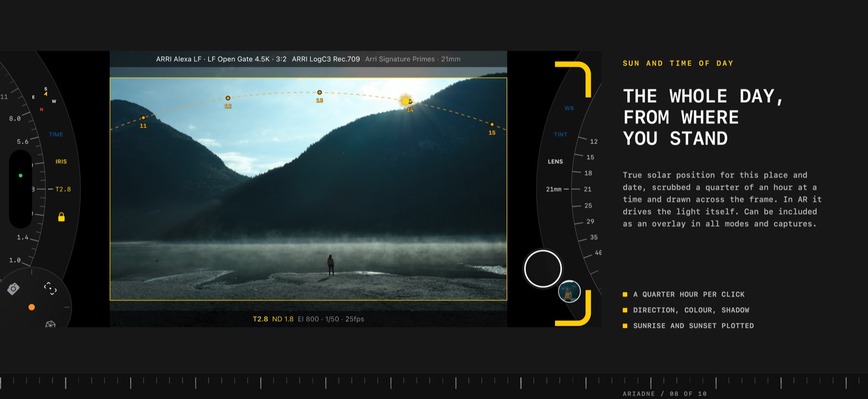This screenshot has height=399, width=868.
Task: Toggle the yellow iris lock
Action: [61, 217]
